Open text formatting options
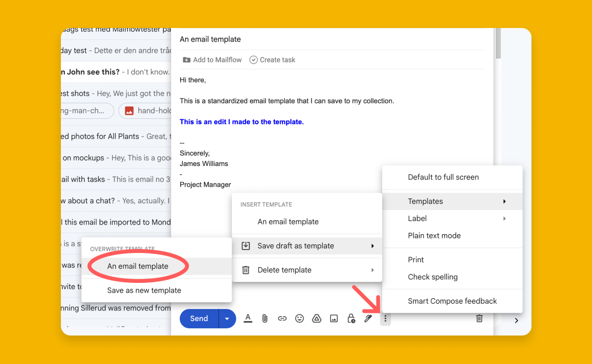The height and width of the screenshot is (364, 592). pos(248,318)
